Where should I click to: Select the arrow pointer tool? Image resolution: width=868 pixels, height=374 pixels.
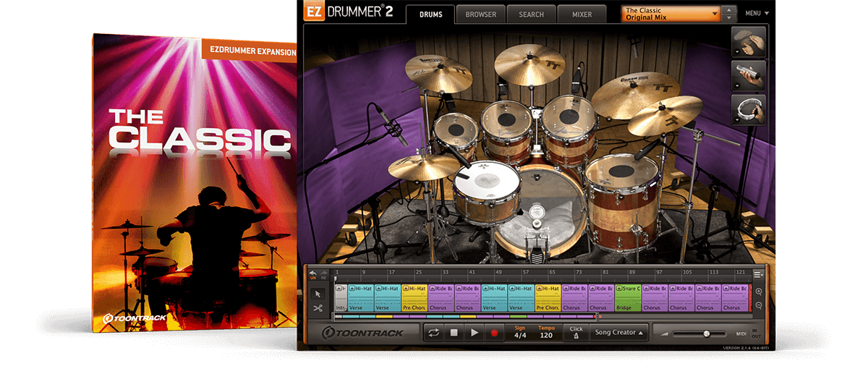click(318, 294)
